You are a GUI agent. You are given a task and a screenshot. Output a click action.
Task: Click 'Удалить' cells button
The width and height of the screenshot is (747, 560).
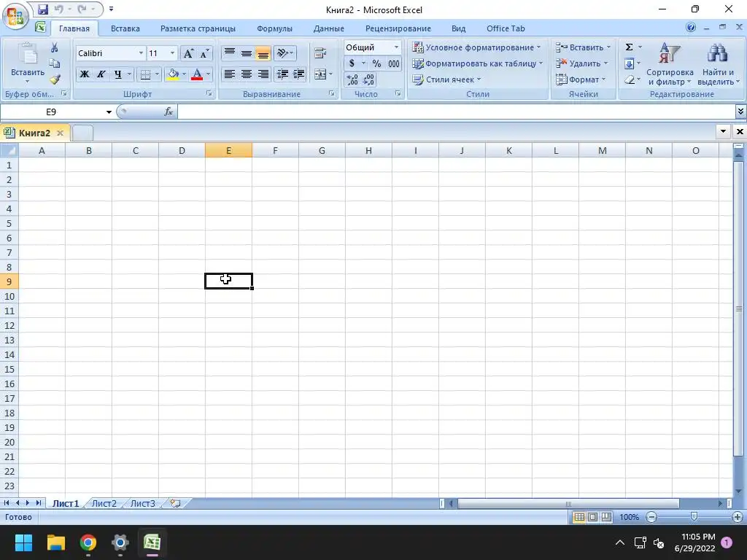pos(581,63)
